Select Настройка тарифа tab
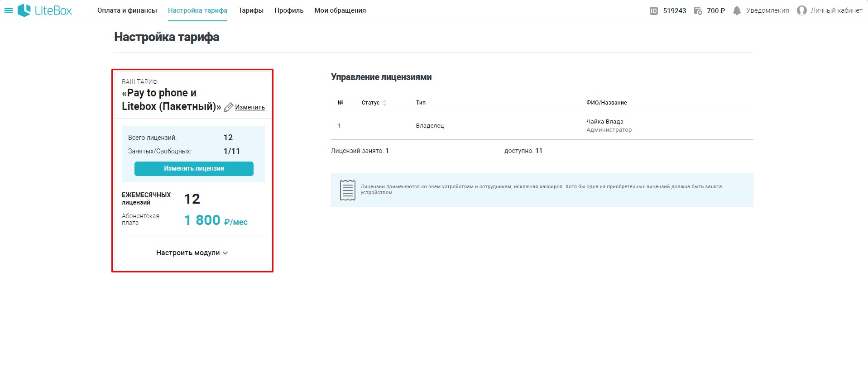The image size is (868, 367). pyautogui.click(x=197, y=10)
